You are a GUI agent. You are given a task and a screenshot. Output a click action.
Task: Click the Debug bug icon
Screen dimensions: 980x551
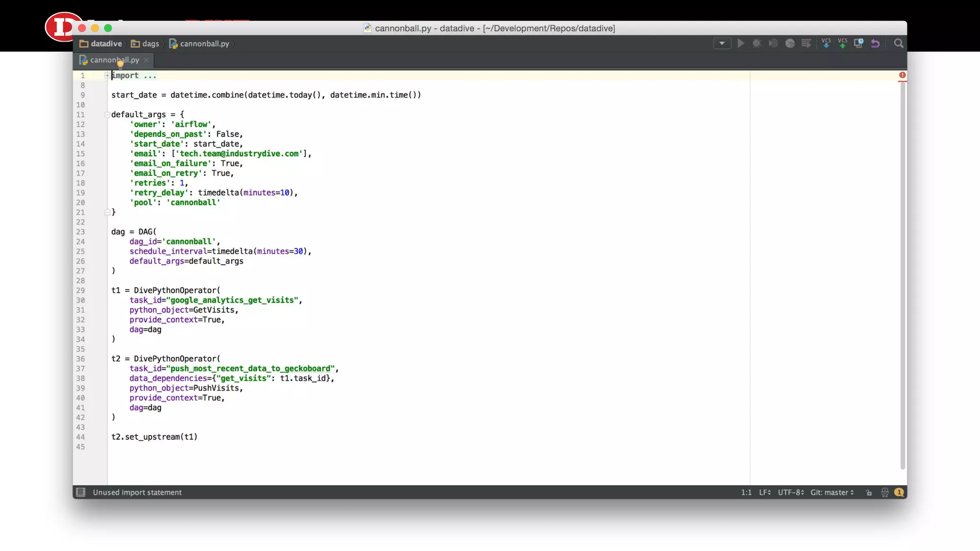click(x=757, y=44)
